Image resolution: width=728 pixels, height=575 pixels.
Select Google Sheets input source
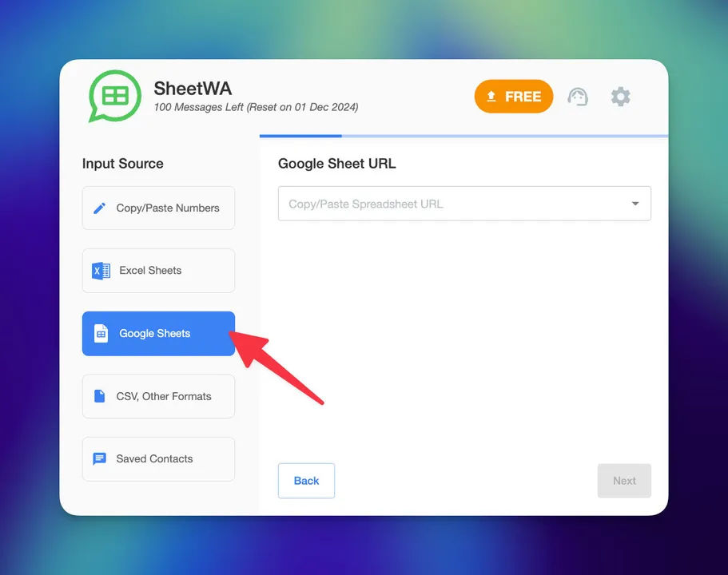tap(158, 334)
